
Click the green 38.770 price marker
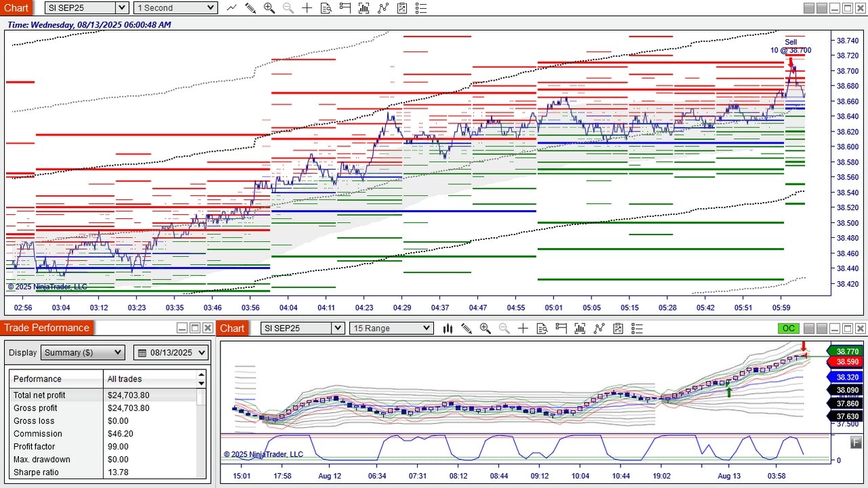point(846,351)
